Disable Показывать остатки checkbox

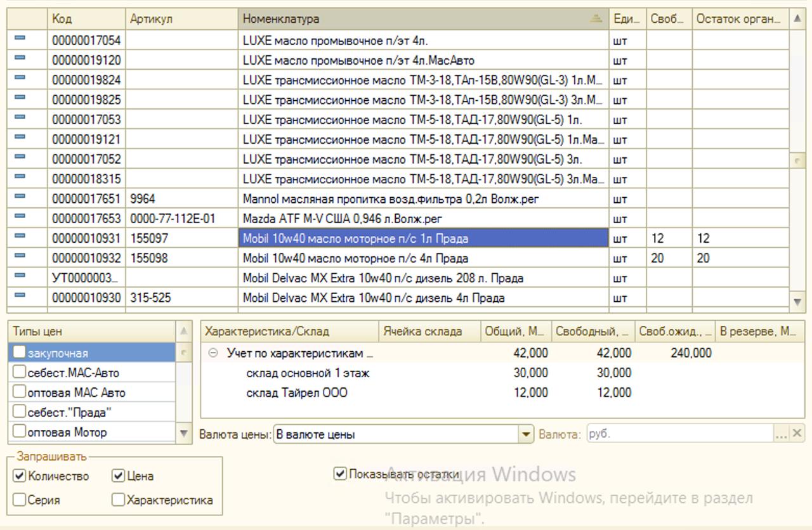point(341,474)
